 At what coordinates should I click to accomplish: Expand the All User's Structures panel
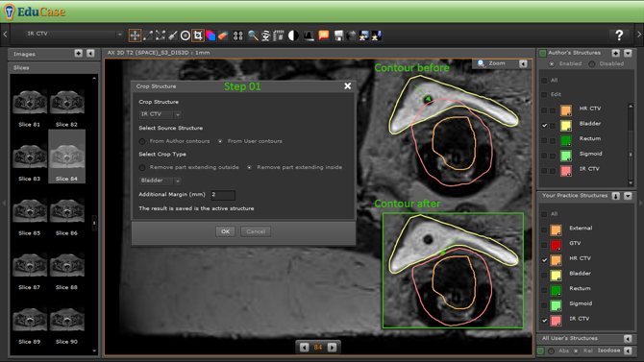click(628, 339)
